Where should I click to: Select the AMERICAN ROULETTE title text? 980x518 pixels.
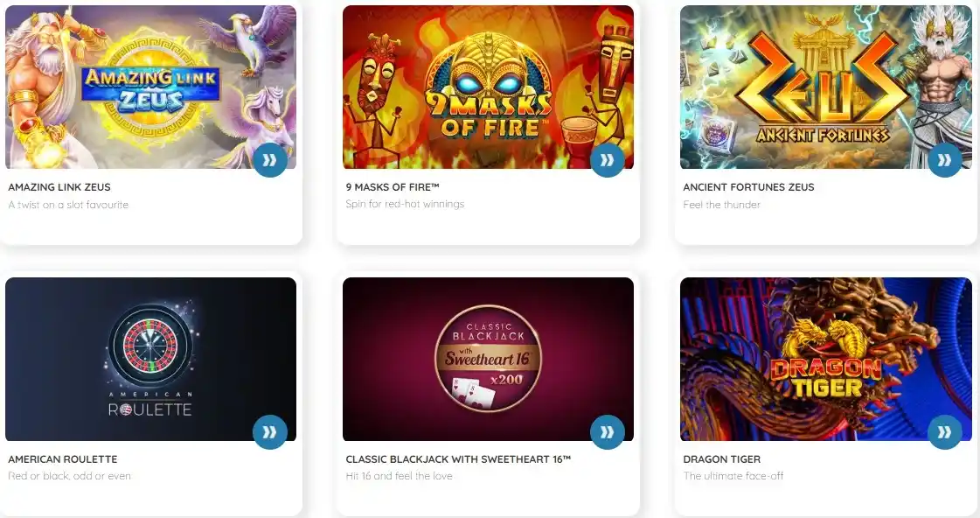(62, 459)
